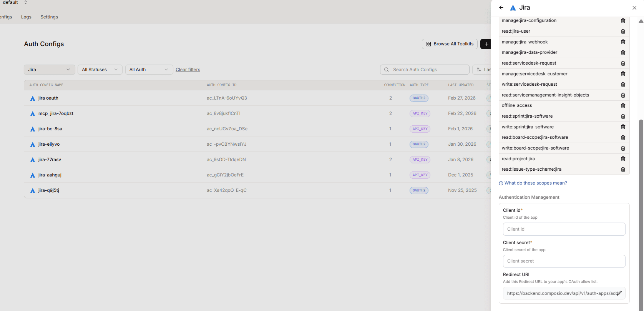Remove the read:board-scope:jira-software scope
Viewport: 644px width, 311px height.
tap(623, 138)
